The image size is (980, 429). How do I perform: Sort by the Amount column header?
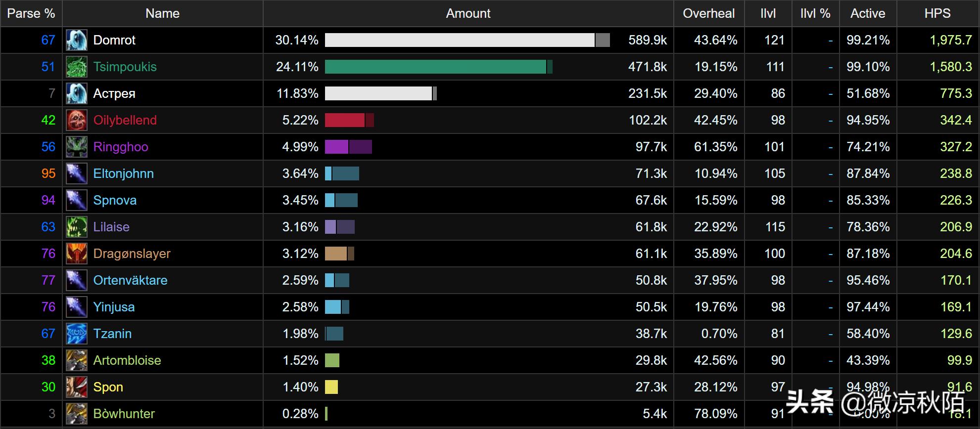click(468, 13)
